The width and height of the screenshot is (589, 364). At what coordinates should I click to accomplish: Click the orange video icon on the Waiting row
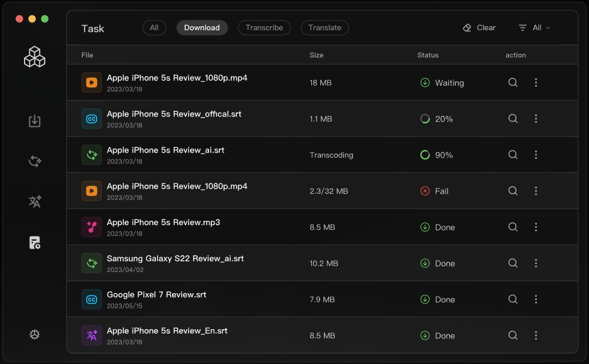coord(91,82)
